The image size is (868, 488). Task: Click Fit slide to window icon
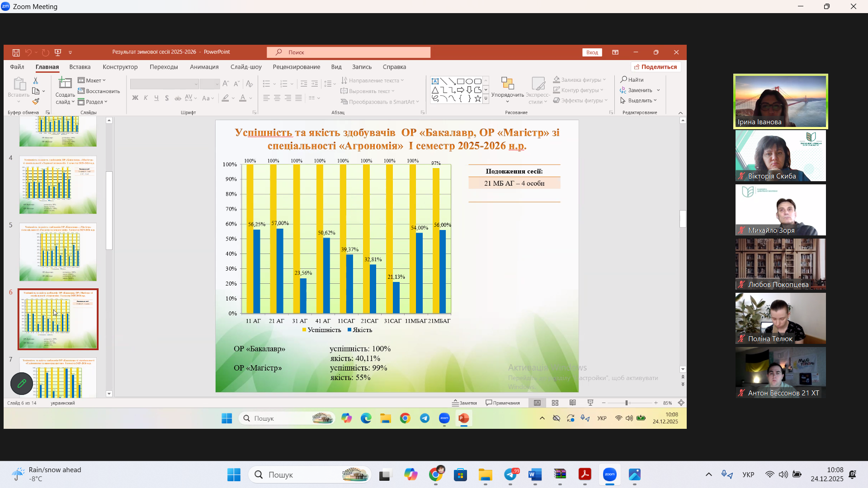point(681,403)
